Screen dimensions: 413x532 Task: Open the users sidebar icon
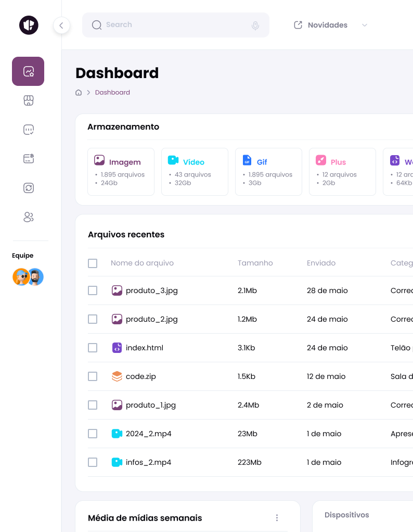[x=29, y=217]
